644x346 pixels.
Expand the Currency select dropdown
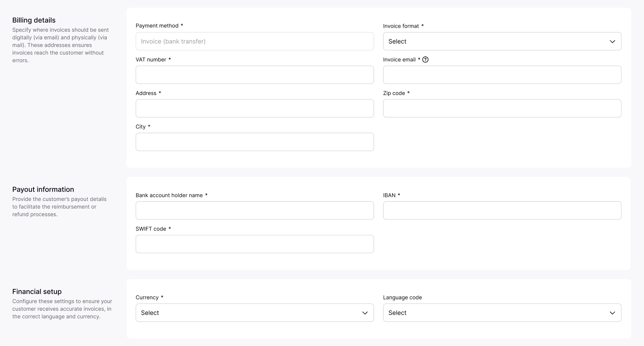click(x=254, y=313)
